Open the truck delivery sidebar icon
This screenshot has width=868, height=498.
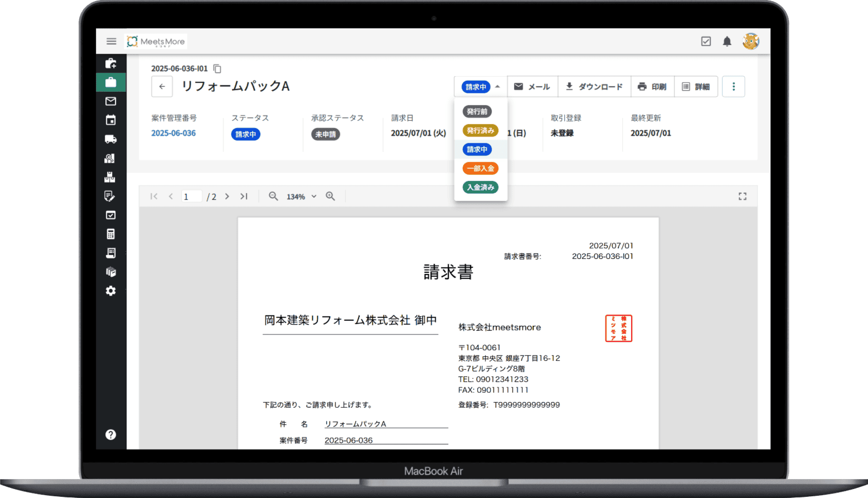point(111,139)
